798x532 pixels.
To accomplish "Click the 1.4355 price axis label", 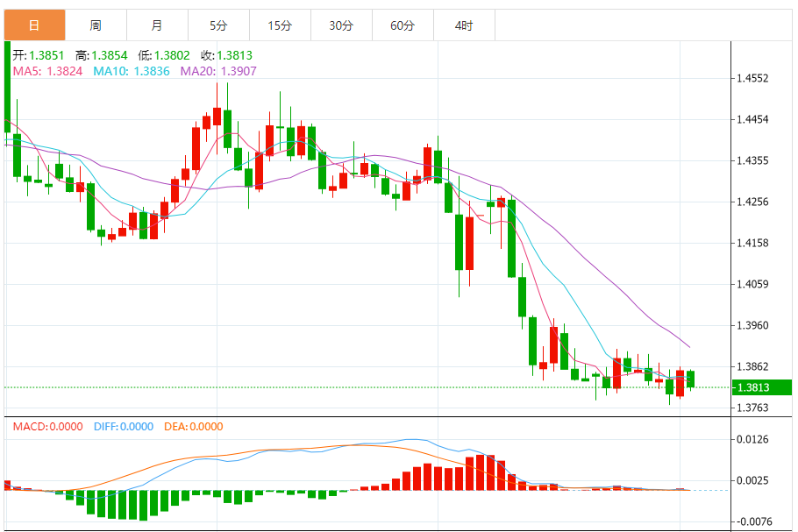I will (x=752, y=160).
